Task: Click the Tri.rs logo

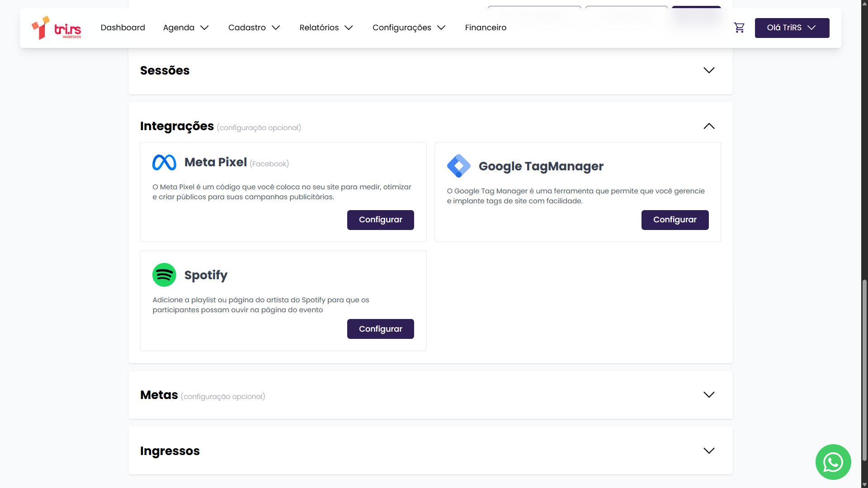Action: tap(56, 28)
